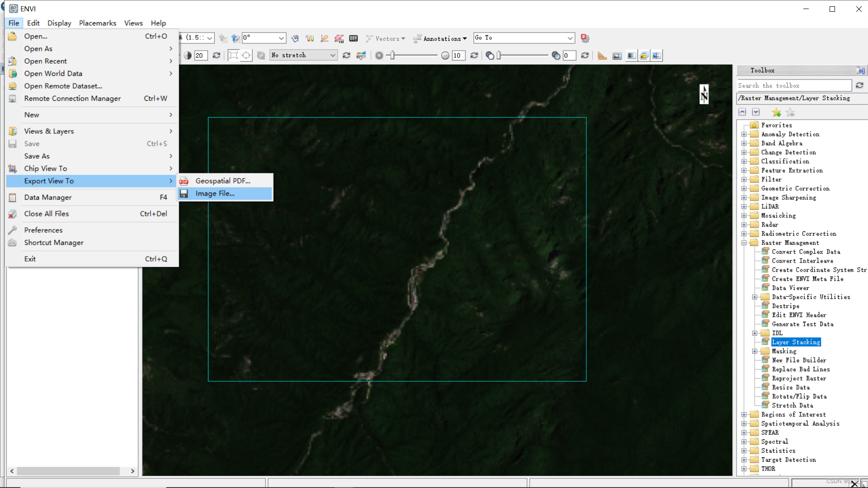Expand the Classification toolbox folder
868x488 pixels.
tap(744, 161)
